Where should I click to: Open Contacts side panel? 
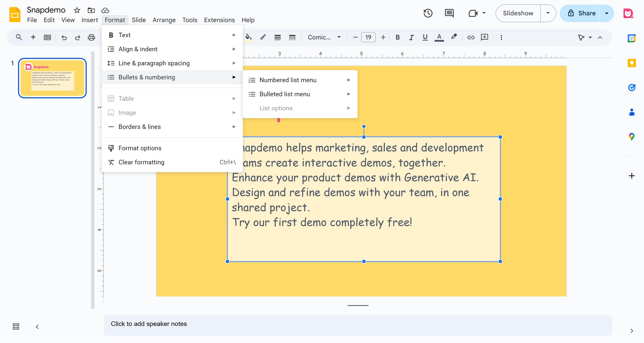coord(632,112)
